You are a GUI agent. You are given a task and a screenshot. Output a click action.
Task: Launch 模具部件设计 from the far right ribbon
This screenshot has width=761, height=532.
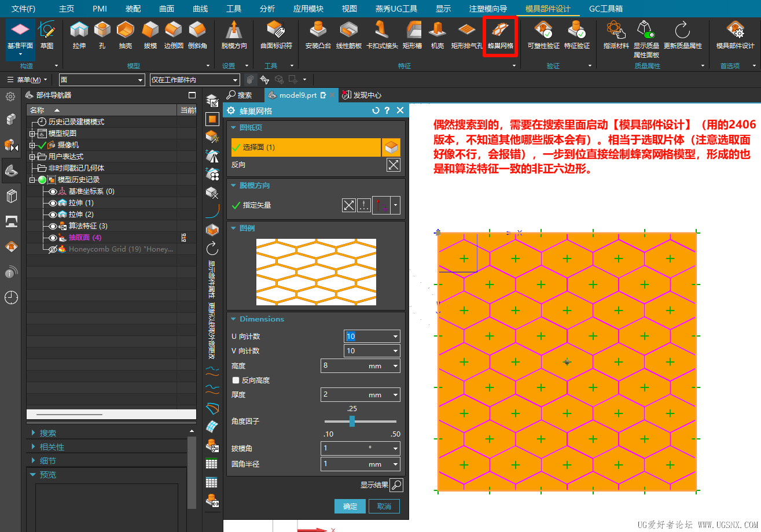click(735, 35)
